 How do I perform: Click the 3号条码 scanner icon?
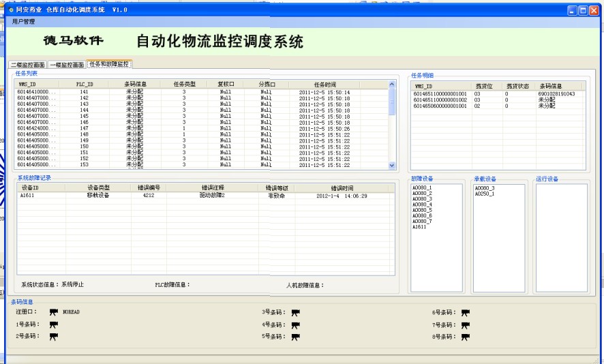click(295, 313)
